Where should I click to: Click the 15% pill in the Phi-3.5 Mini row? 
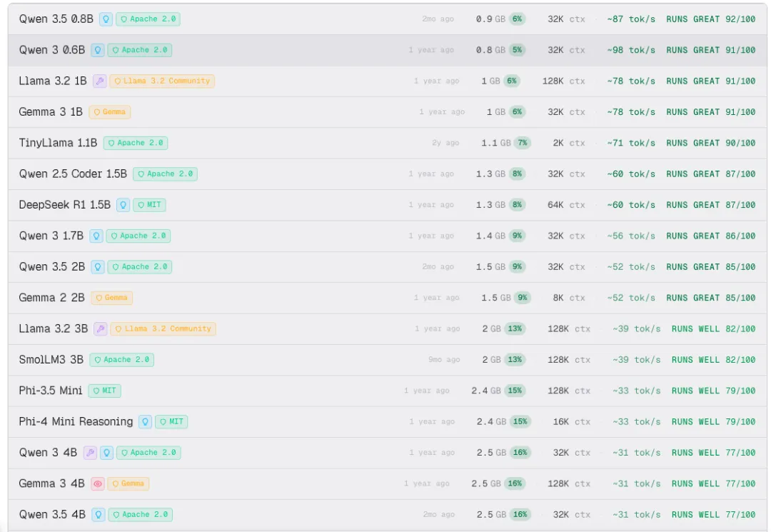pos(515,391)
